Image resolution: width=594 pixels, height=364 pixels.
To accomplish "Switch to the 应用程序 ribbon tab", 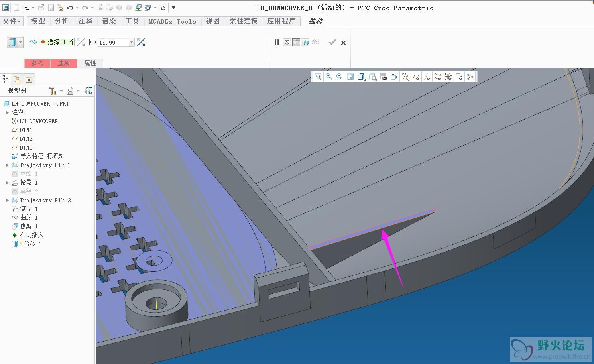I will [x=281, y=21].
